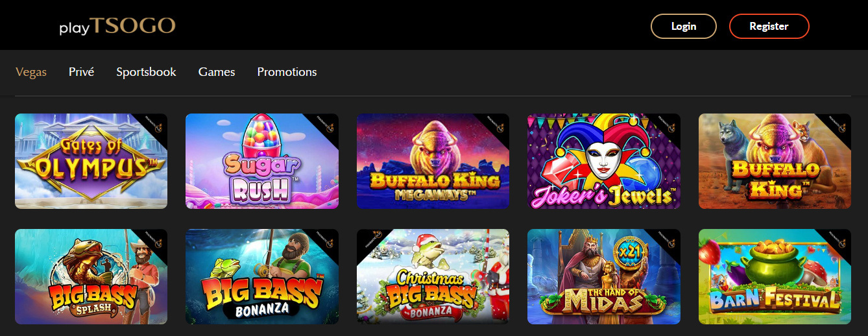
Task: Click the Register button
Action: coord(769,27)
